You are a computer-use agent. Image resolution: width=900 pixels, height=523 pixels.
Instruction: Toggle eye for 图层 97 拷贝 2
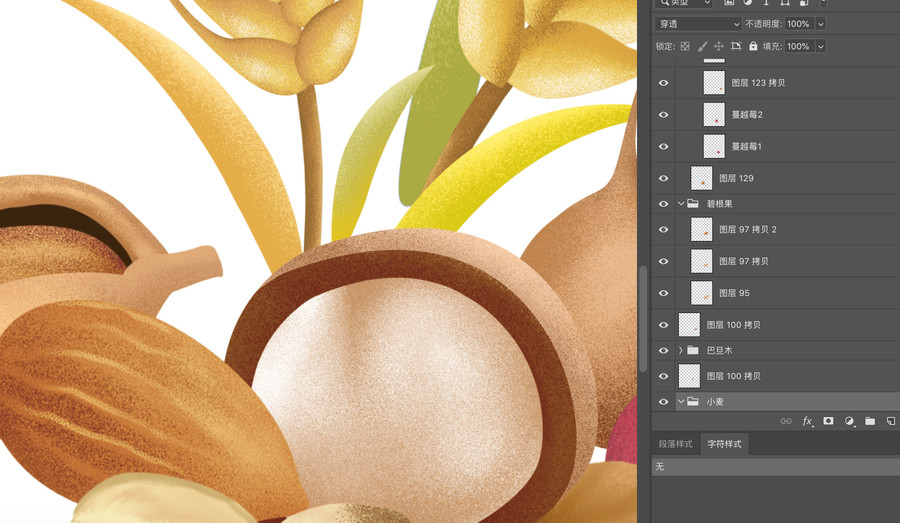point(664,230)
